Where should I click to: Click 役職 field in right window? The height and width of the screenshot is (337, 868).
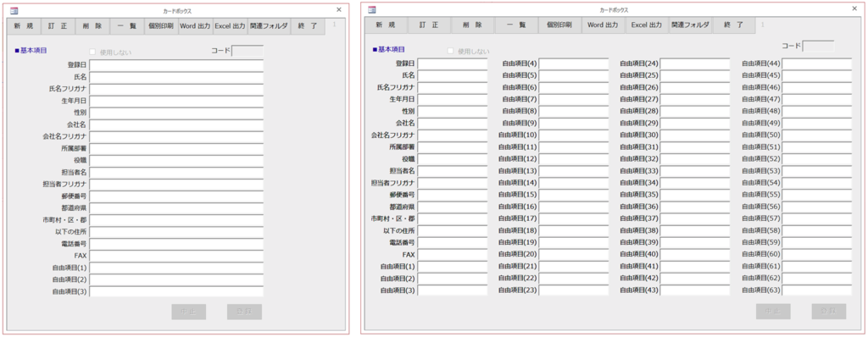tap(453, 159)
